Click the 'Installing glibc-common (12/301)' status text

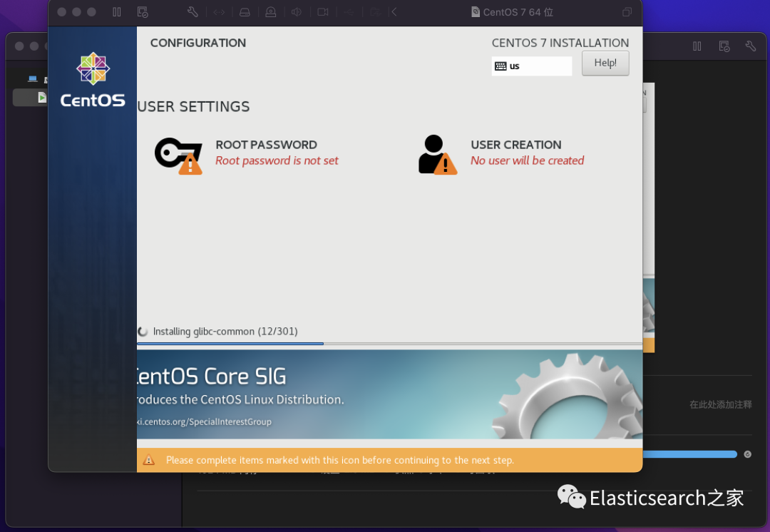225,332
